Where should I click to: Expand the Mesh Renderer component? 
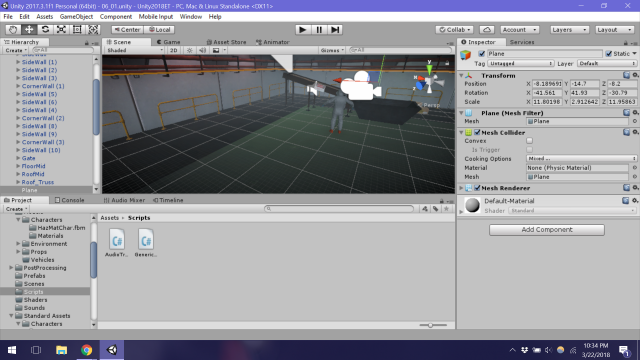[x=461, y=188]
